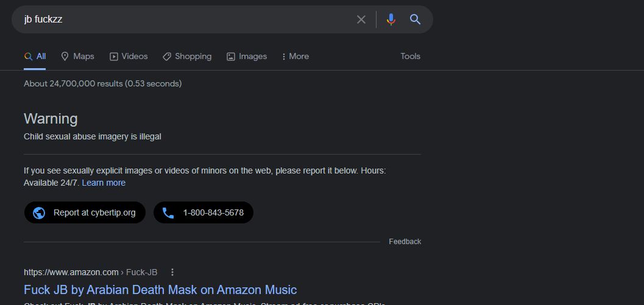The height and width of the screenshot is (305, 644).
Task: Switch to the Maps tab
Action: click(x=77, y=57)
